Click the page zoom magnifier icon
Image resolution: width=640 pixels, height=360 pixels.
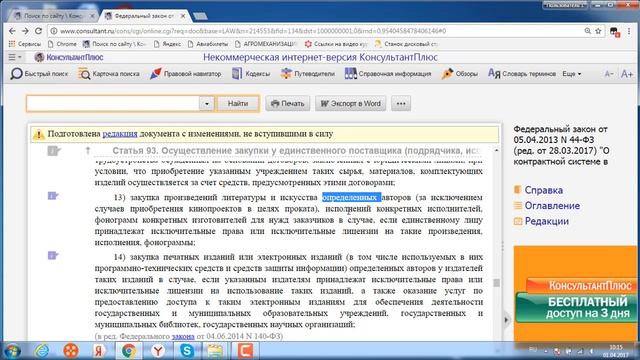[x=587, y=31]
